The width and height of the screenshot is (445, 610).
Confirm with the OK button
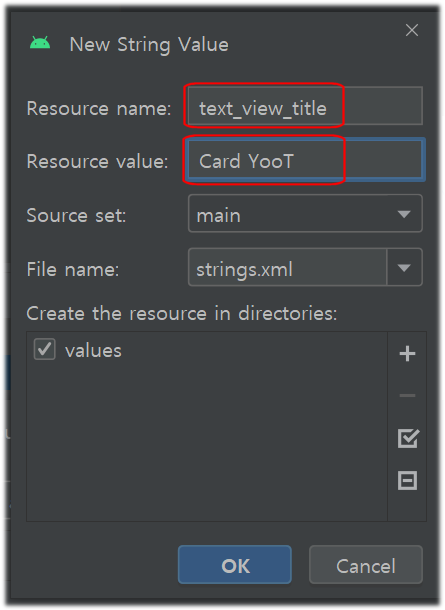(235, 564)
